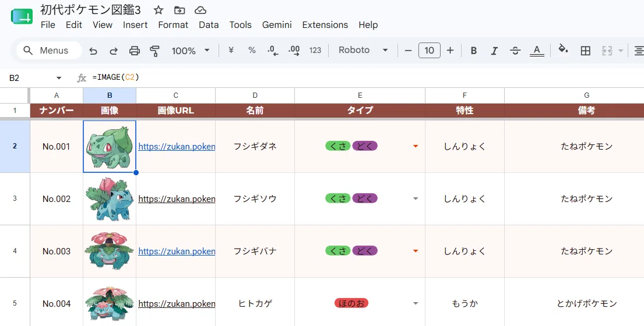
Task: Star the 初代ポケモン図鑑3 document
Action: coord(159,10)
